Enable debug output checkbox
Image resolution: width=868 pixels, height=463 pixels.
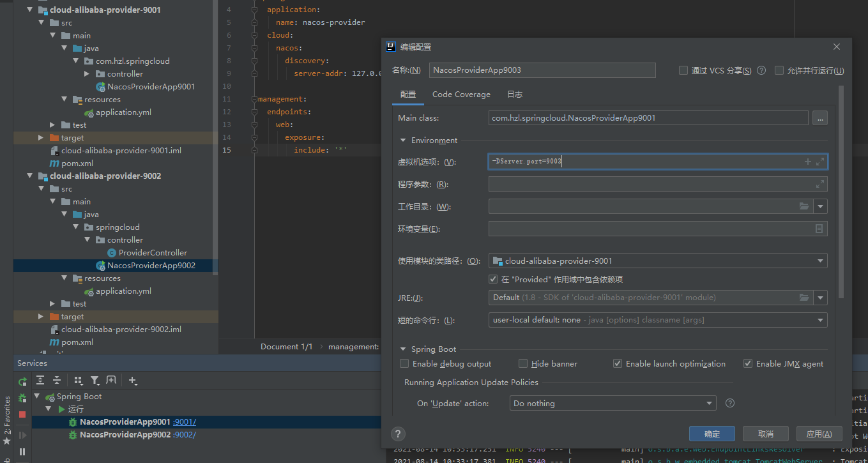coord(404,363)
